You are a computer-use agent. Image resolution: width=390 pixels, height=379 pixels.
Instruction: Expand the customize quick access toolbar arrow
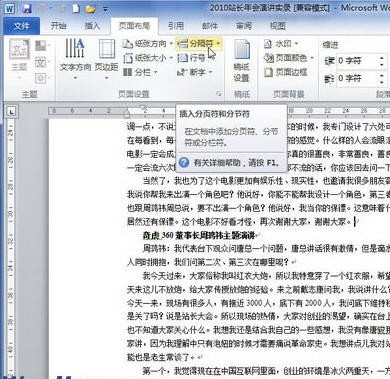point(105,9)
